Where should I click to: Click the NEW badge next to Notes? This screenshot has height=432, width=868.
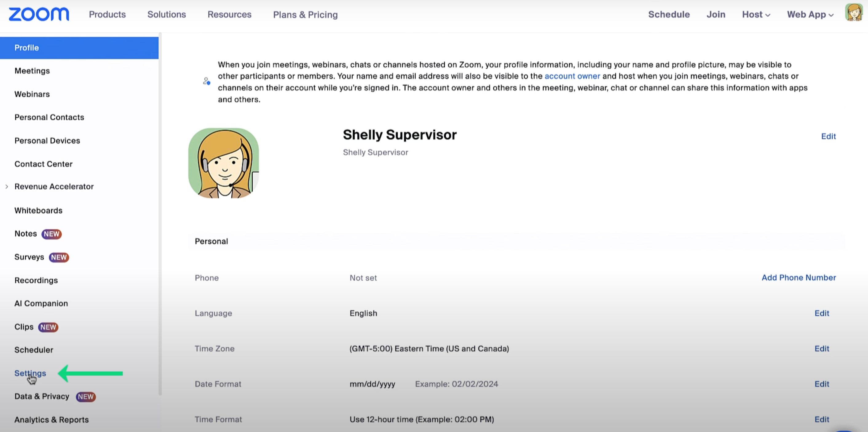[x=52, y=234]
